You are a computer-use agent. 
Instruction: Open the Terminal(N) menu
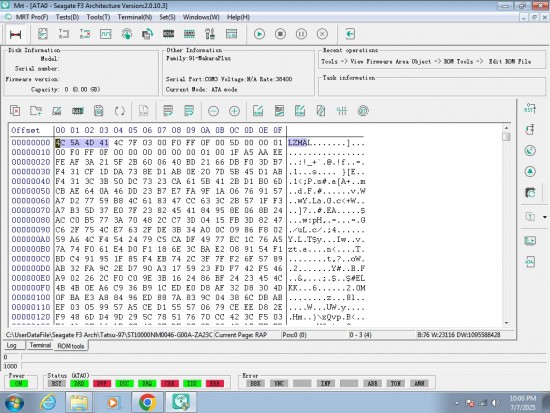tap(135, 17)
